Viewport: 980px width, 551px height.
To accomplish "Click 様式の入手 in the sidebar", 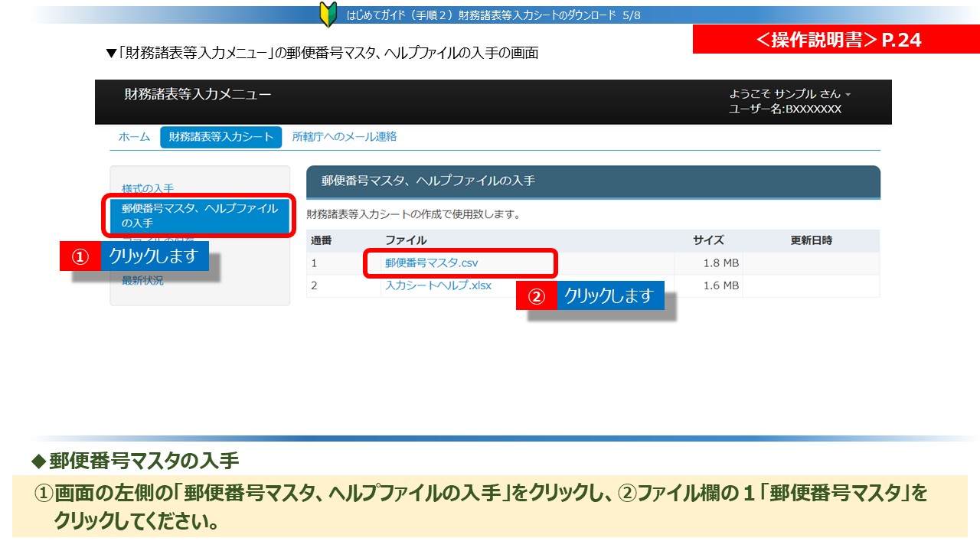I will (148, 188).
